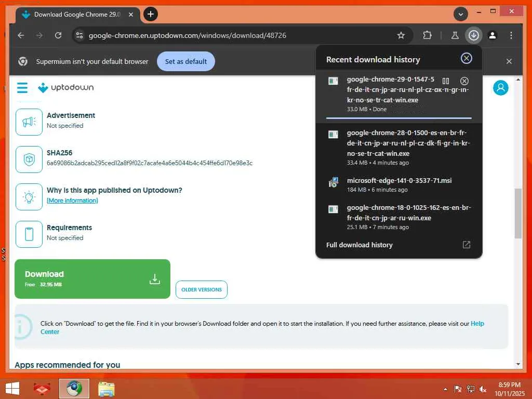The image size is (532, 399).
Task: Open the taskbar clock and date
Action: [509, 389]
